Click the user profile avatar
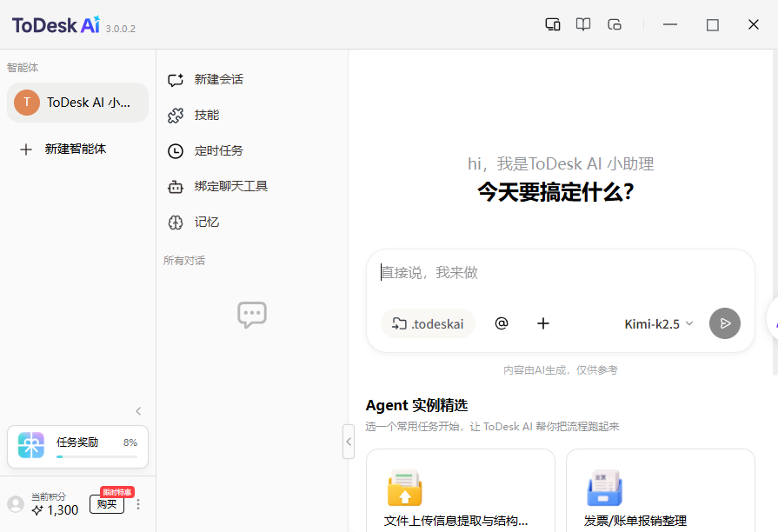The image size is (778, 532). coord(16,503)
